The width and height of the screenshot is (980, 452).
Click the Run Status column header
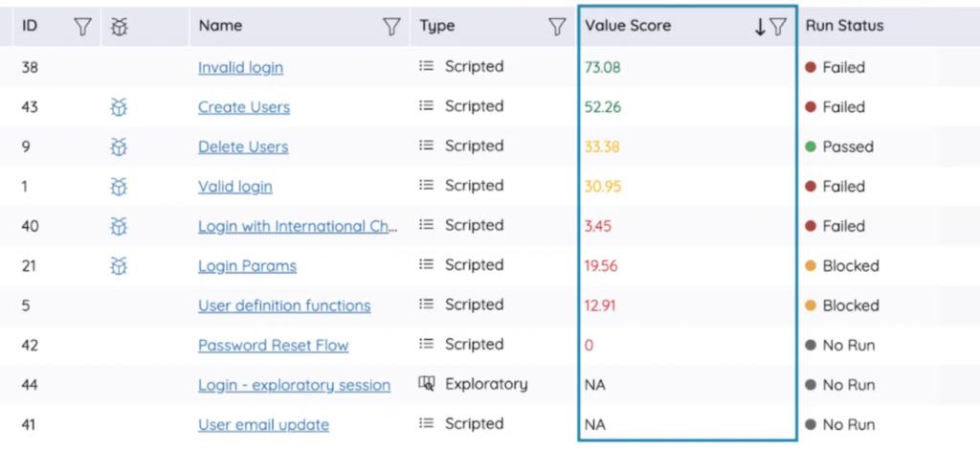tap(844, 27)
